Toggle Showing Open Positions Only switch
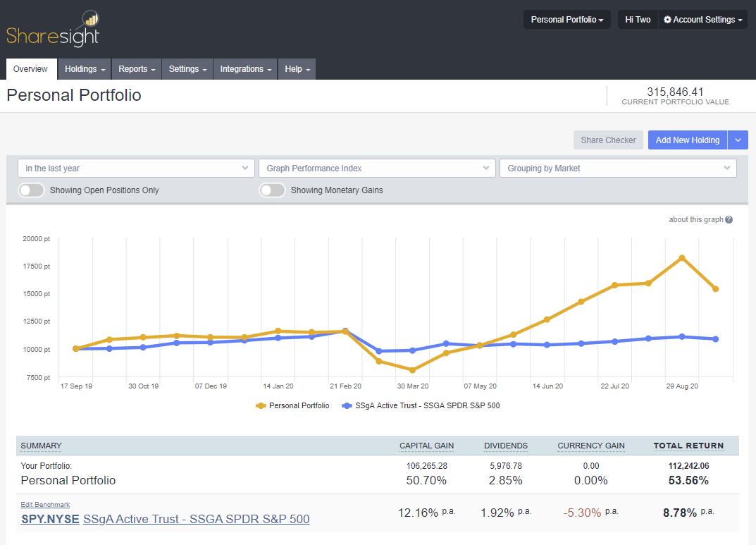 31,190
